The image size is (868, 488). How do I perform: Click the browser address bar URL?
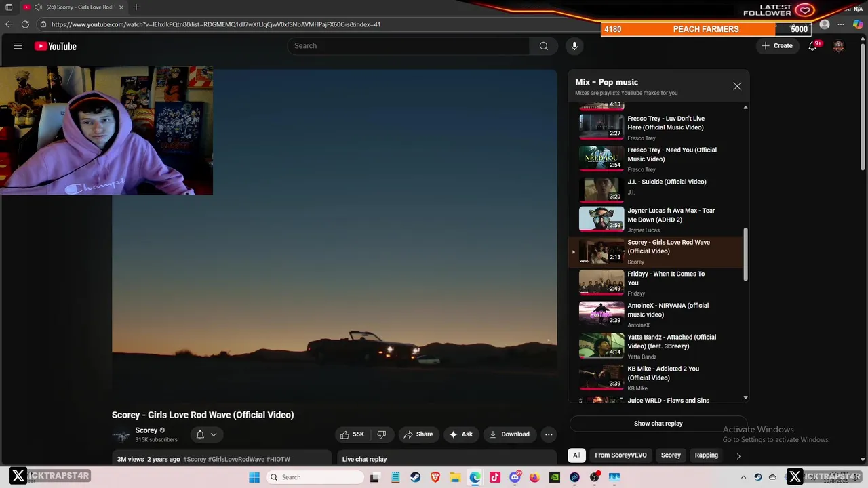click(216, 24)
